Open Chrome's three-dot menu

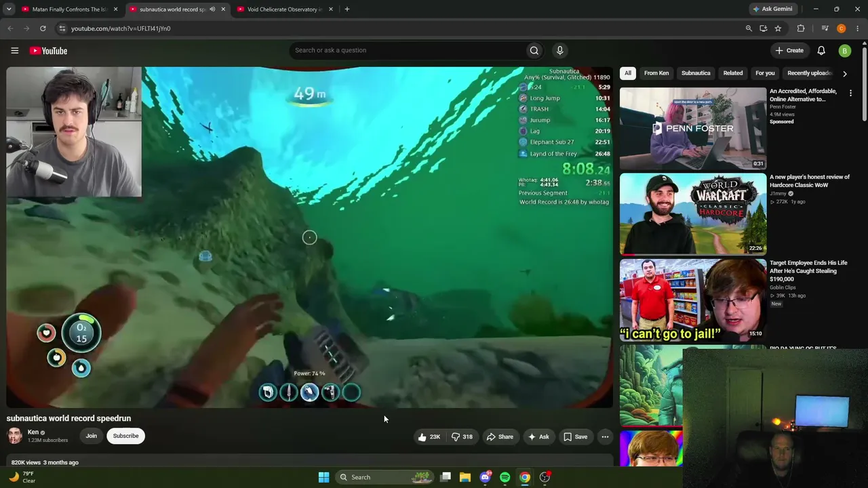tap(858, 28)
